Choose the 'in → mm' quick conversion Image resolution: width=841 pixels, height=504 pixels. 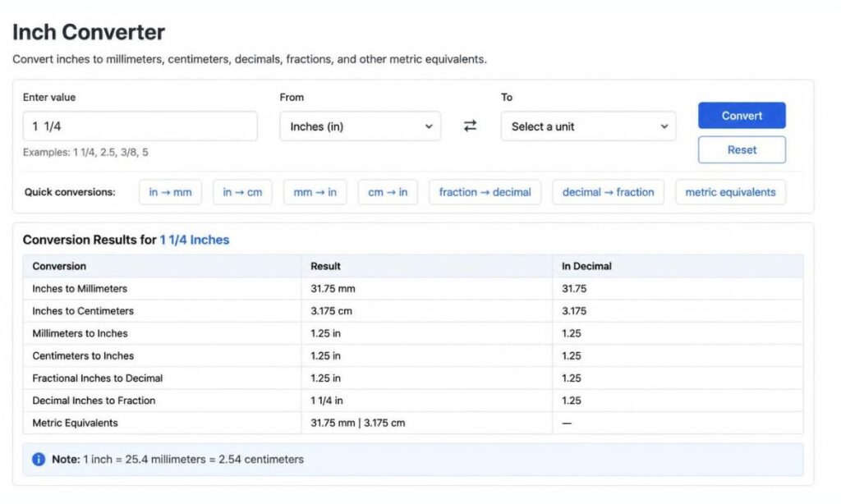(x=170, y=192)
